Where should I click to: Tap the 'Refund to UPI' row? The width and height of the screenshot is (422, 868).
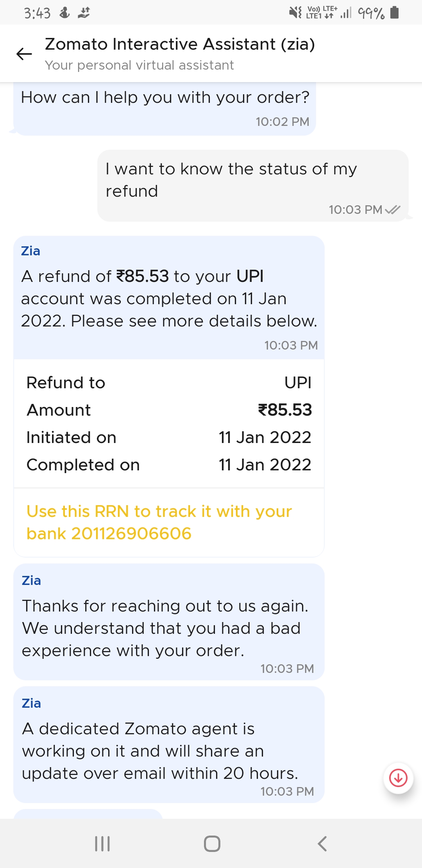pos(169,382)
